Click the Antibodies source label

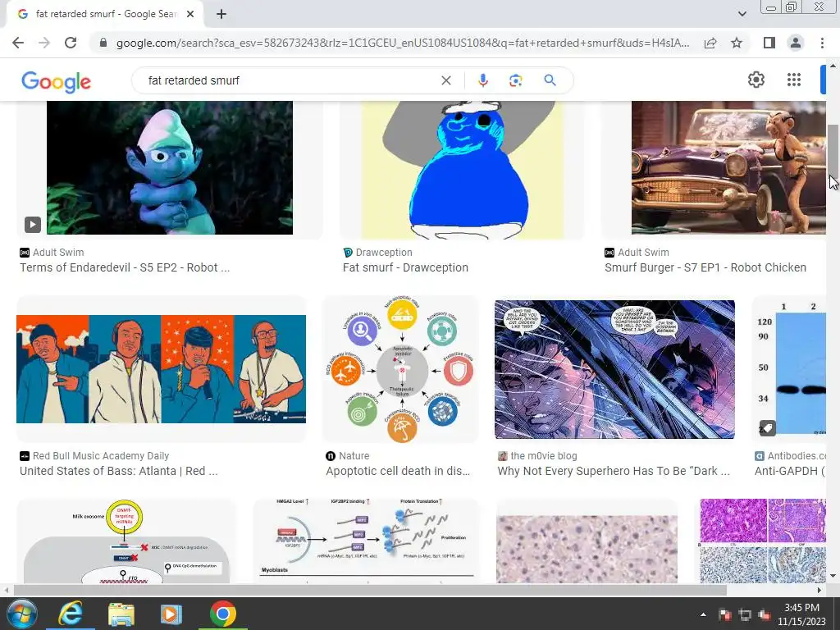click(797, 456)
